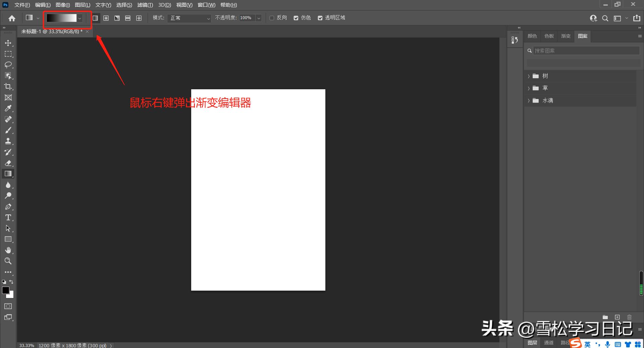The image size is (644, 348).
Task: Switch to Radial gradient style
Action: click(x=106, y=18)
